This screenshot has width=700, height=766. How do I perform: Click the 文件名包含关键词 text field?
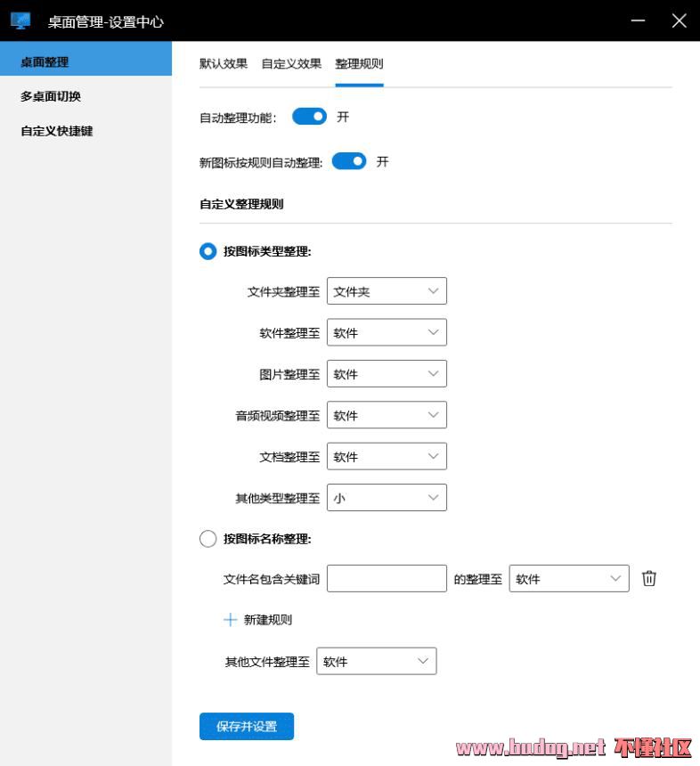[x=387, y=579]
